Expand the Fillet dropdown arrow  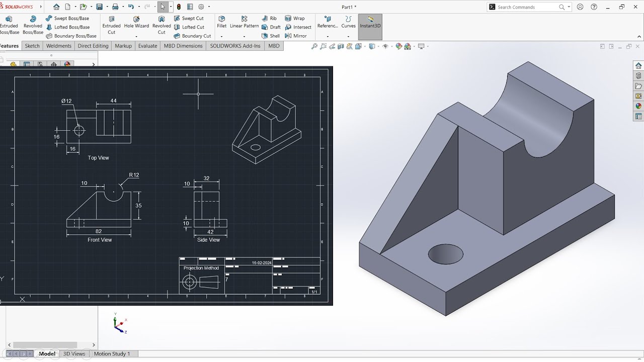(x=221, y=36)
